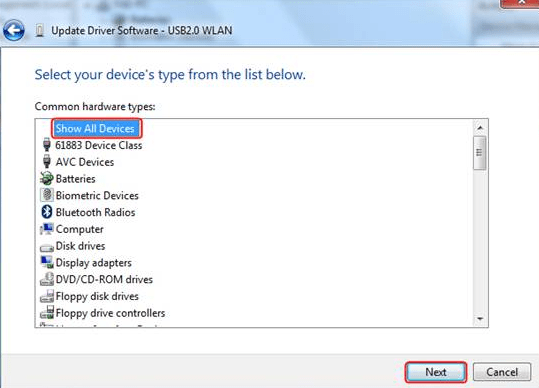539x388 pixels.
Task: Click the Next button
Action: point(436,372)
